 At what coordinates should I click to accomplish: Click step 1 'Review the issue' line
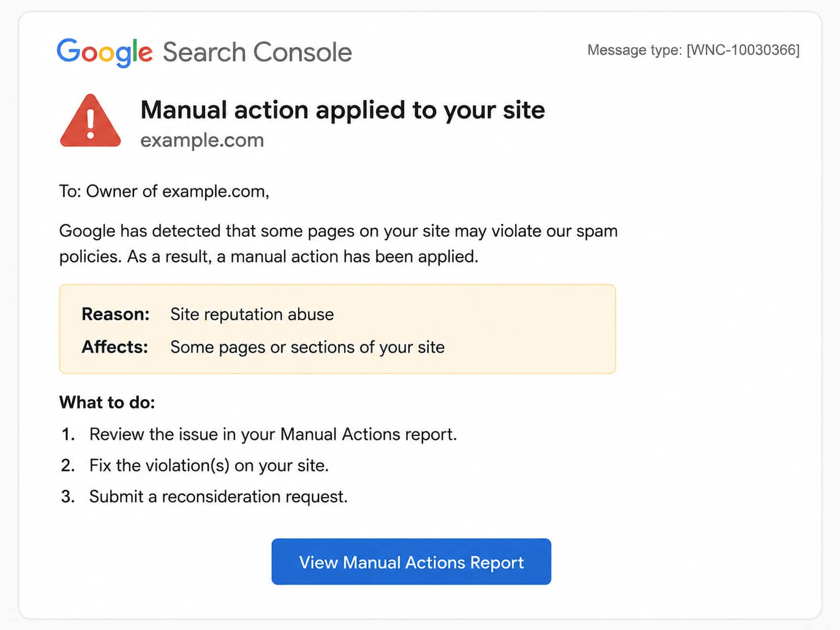[259, 435]
